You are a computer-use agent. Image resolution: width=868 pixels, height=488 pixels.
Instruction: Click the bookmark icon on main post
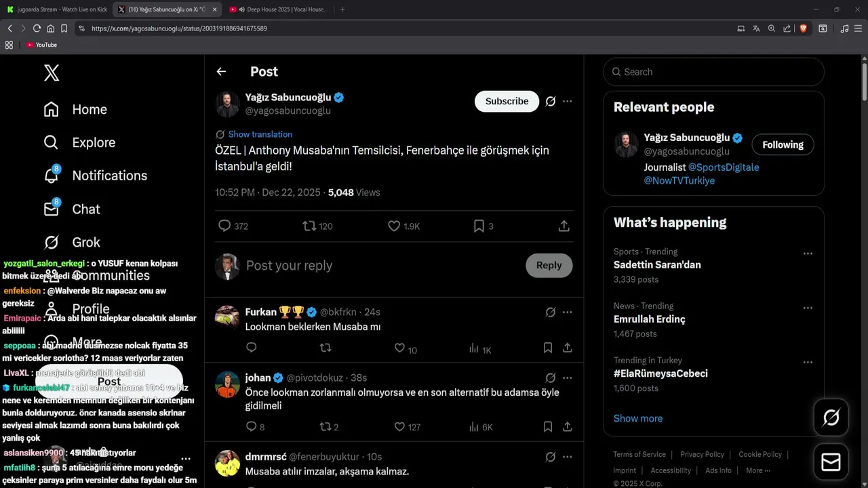click(x=479, y=226)
